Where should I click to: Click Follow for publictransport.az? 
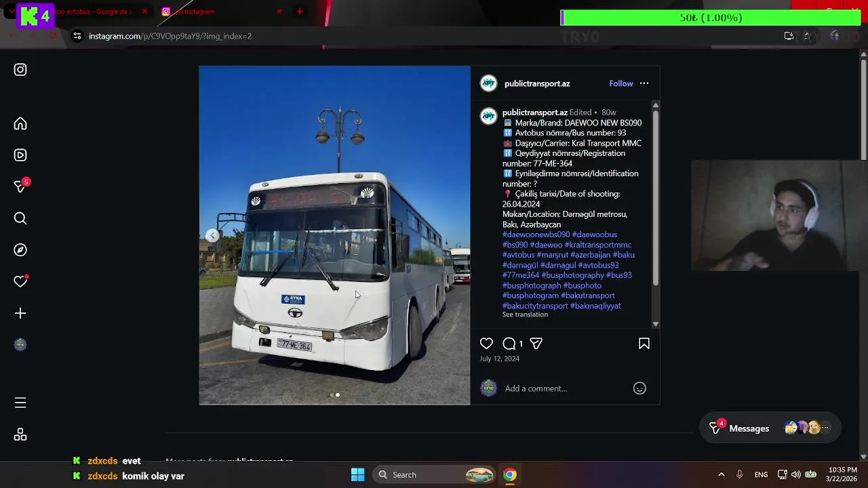621,83
